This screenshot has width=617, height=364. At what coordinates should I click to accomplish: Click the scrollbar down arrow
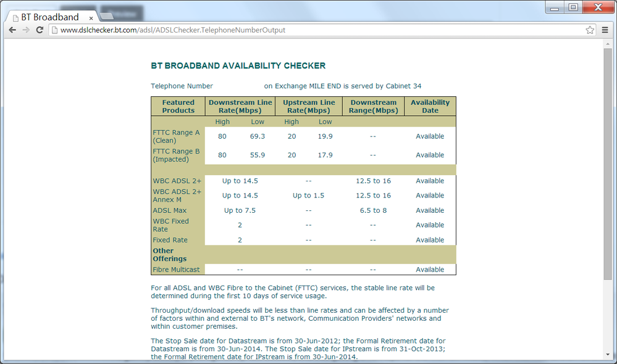[x=608, y=355]
